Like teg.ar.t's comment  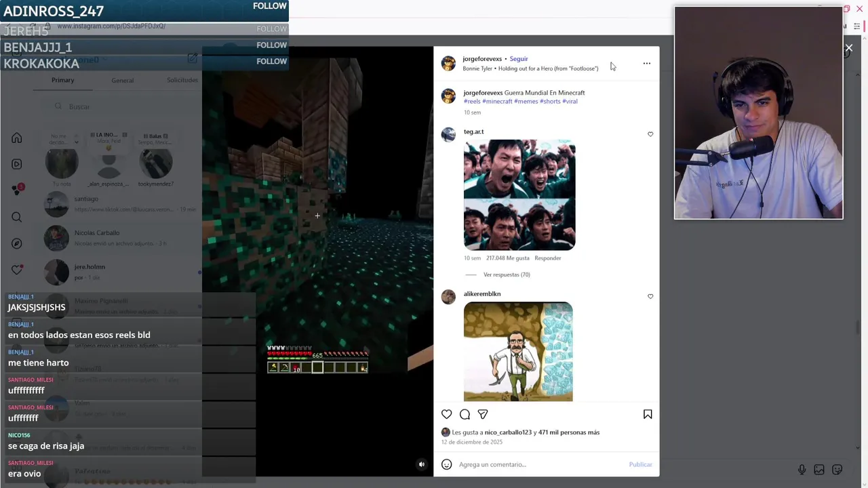click(x=650, y=134)
